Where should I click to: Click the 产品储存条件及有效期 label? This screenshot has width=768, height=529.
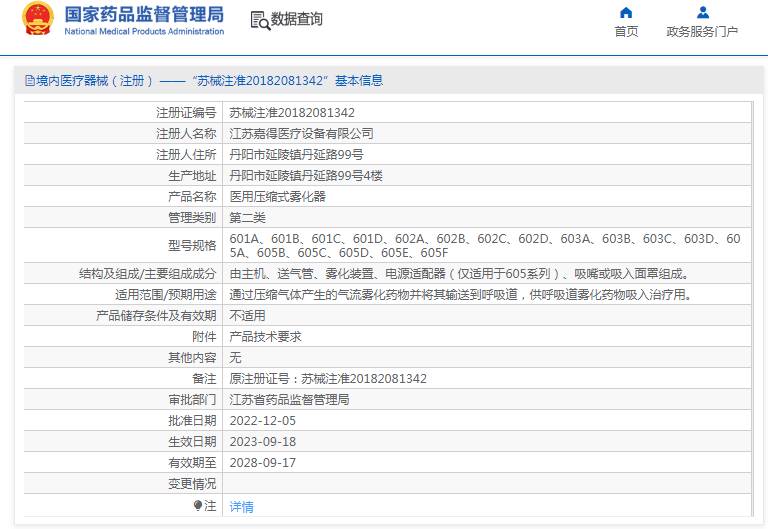pos(156,315)
